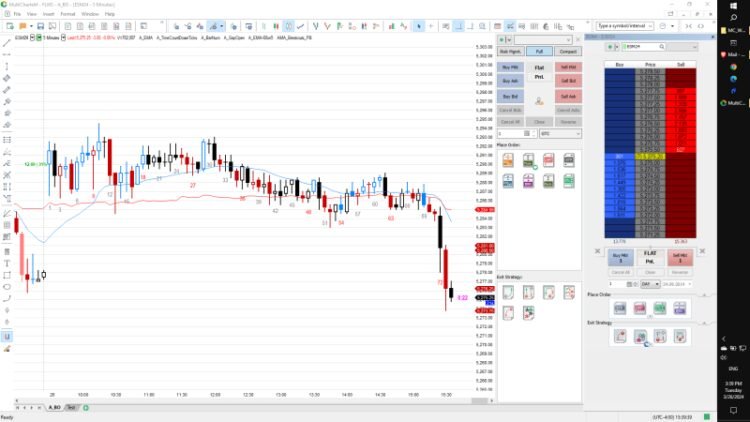The width and height of the screenshot is (750, 422).
Task: Click the DOM symbol search magnifier icon
Action: (x=662, y=47)
